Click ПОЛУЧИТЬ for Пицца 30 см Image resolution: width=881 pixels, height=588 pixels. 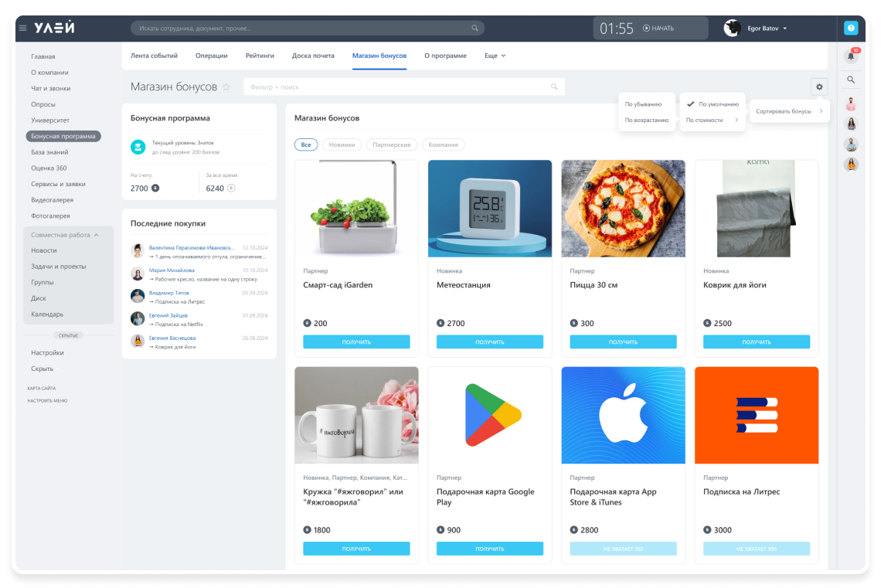(623, 342)
